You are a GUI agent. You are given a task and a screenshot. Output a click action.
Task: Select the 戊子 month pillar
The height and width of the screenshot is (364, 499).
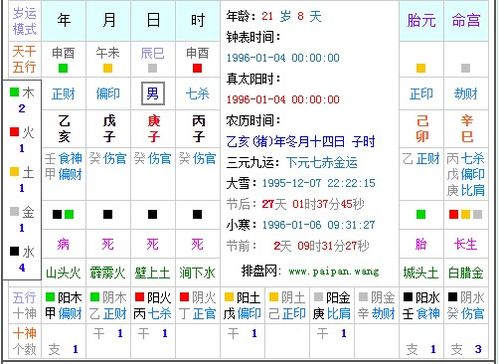point(109,128)
